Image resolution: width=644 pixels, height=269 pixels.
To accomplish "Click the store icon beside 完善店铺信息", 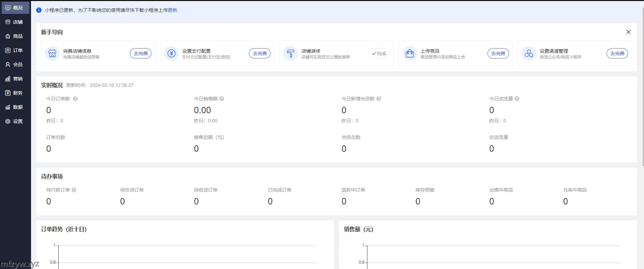I will point(52,53).
